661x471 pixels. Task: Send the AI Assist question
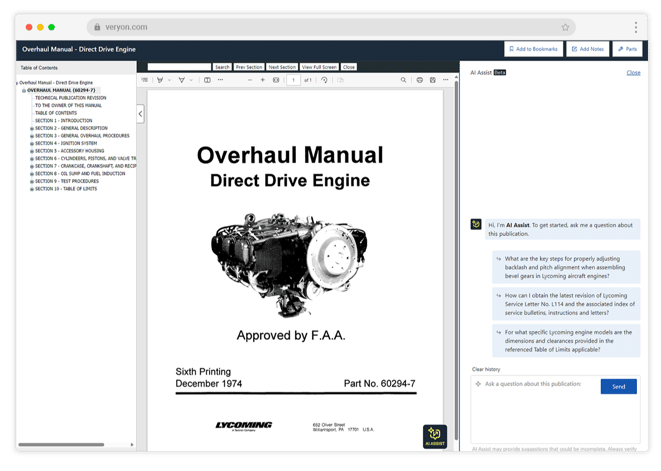pyautogui.click(x=618, y=386)
